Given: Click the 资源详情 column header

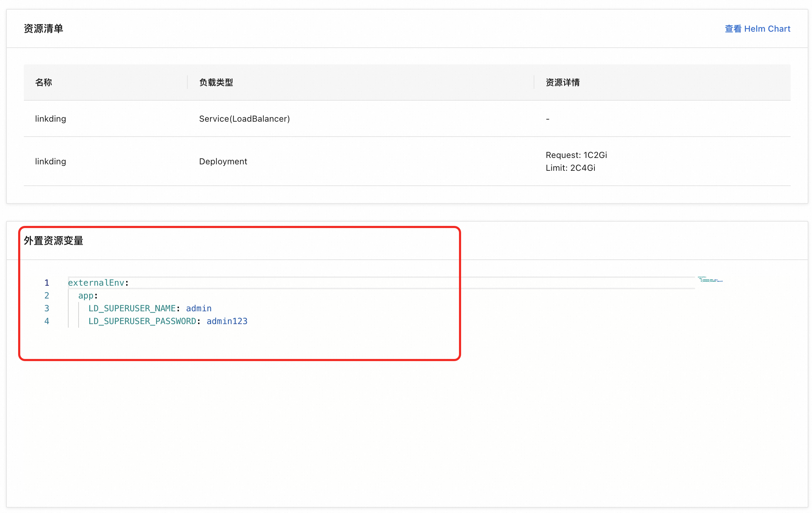Looking at the screenshot, I should tap(562, 83).
